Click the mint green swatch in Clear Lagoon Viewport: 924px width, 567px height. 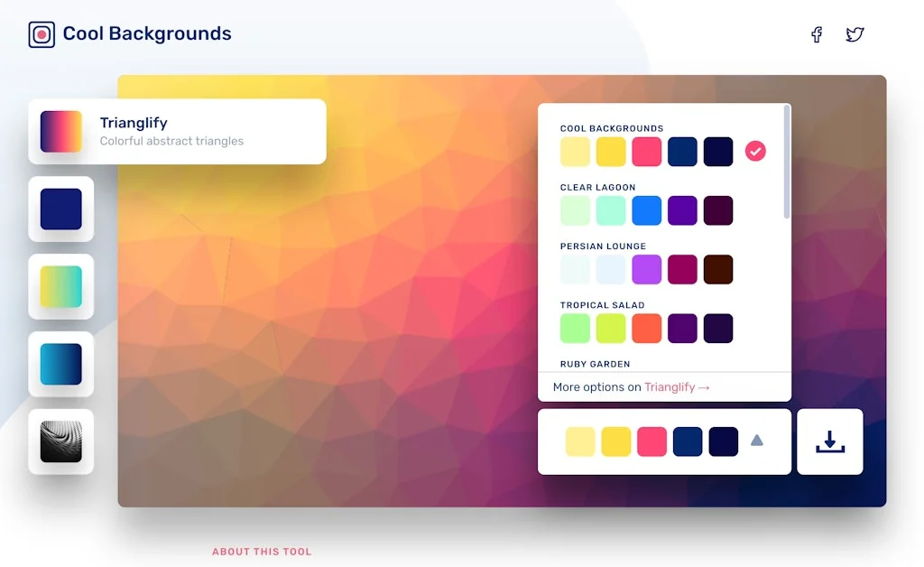click(611, 209)
